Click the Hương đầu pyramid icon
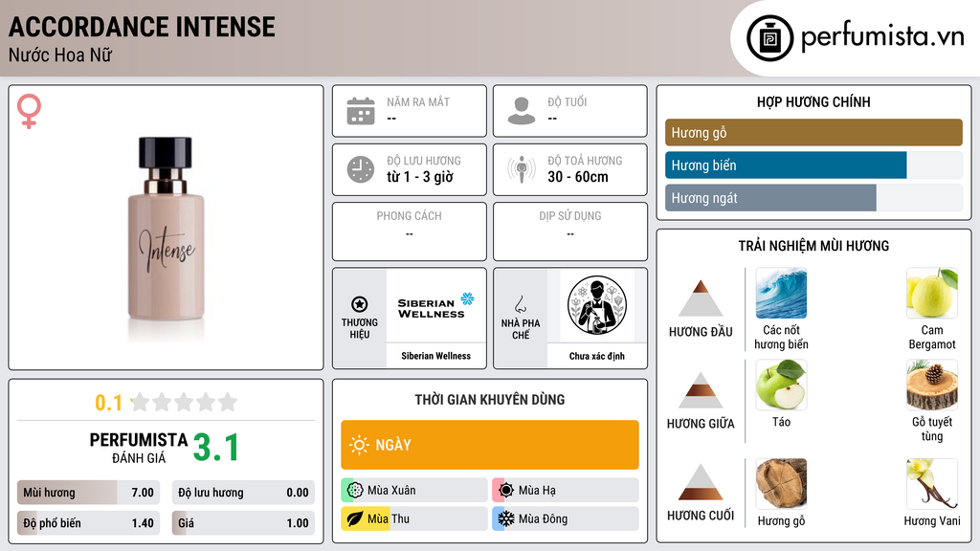Screen dimensions: 980x551 (701, 298)
